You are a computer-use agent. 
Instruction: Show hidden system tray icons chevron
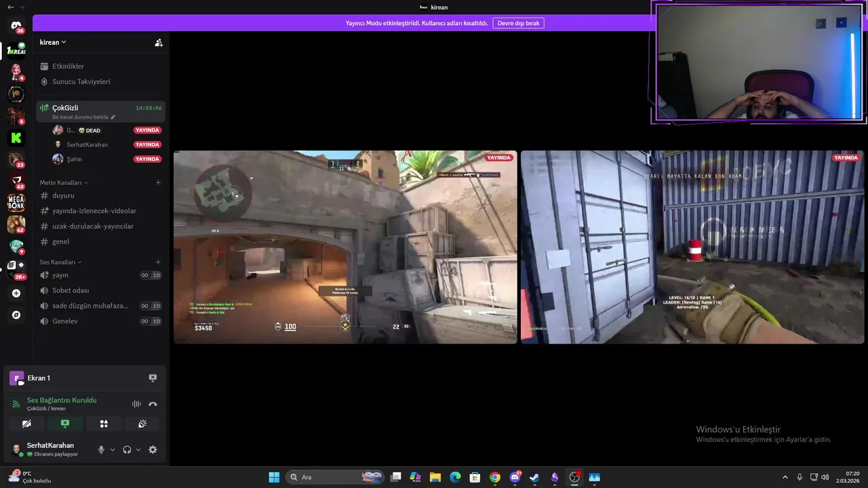pyautogui.click(x=785, y=477)
